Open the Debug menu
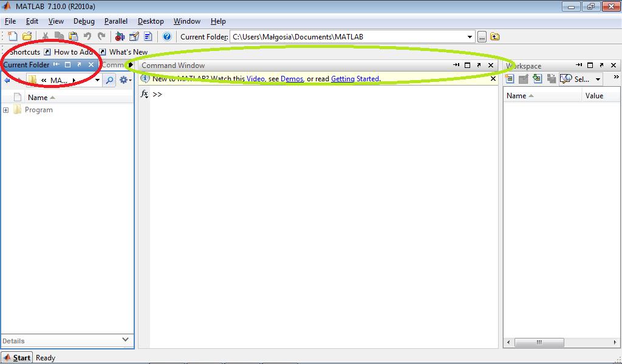Screen dimensions: 622x364 point(84,21)
